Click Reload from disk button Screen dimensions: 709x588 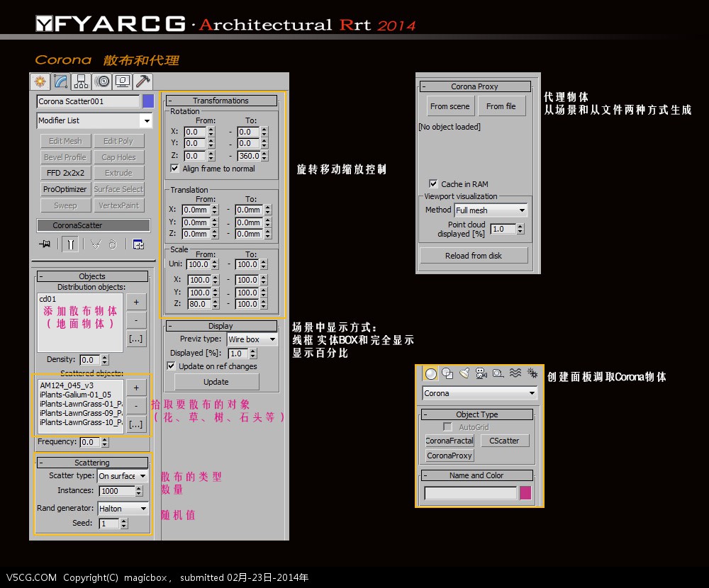(x=474, y=255)
